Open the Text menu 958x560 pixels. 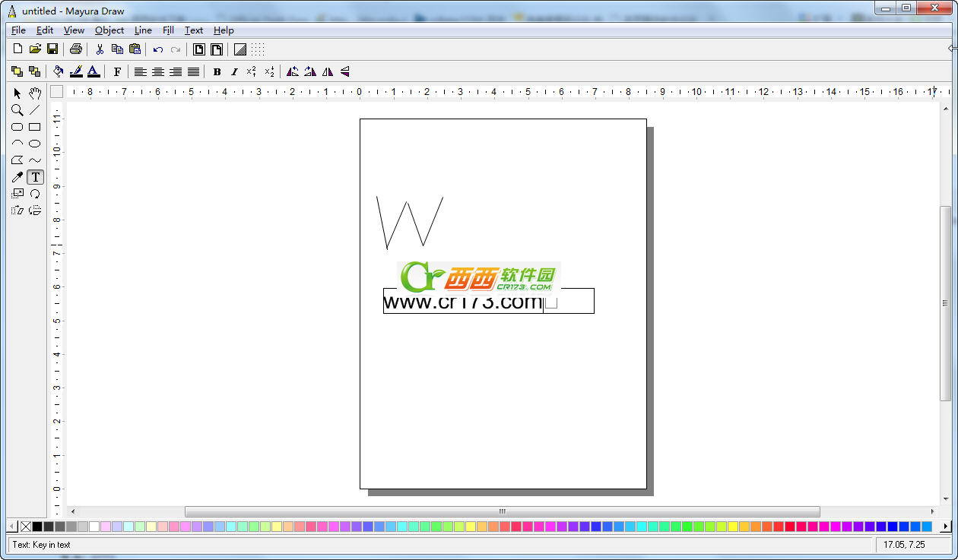[194, 30]
